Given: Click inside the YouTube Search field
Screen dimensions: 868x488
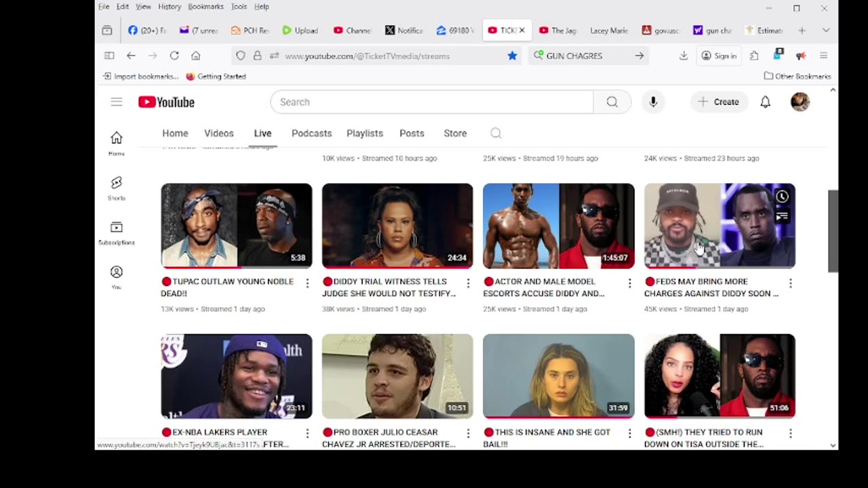Looking at the screenshot, I should (x=431, y=102).
